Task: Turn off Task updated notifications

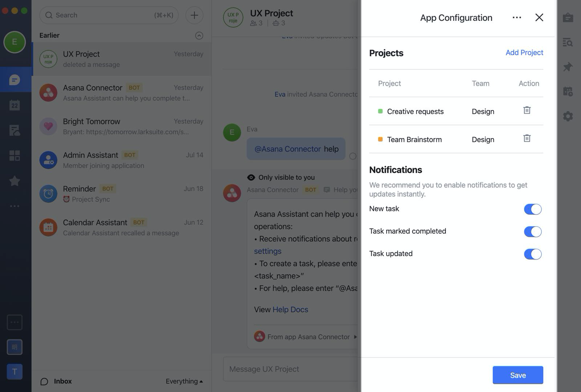Action: (x=532, y=254)
